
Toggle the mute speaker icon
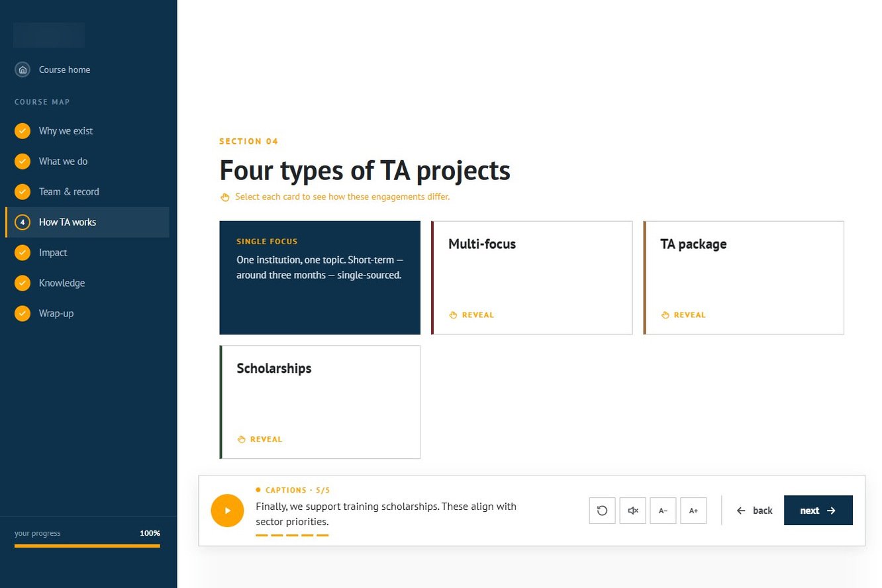(632, 511)
